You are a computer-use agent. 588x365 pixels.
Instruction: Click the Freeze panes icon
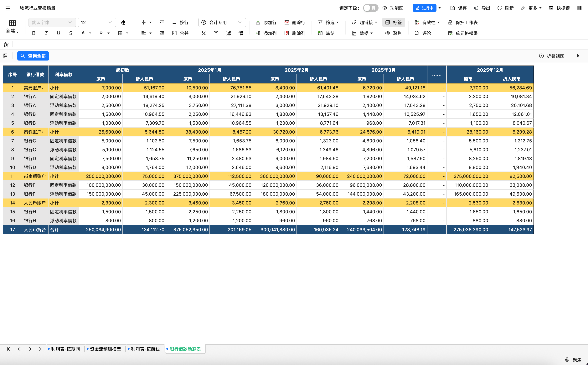320,33
